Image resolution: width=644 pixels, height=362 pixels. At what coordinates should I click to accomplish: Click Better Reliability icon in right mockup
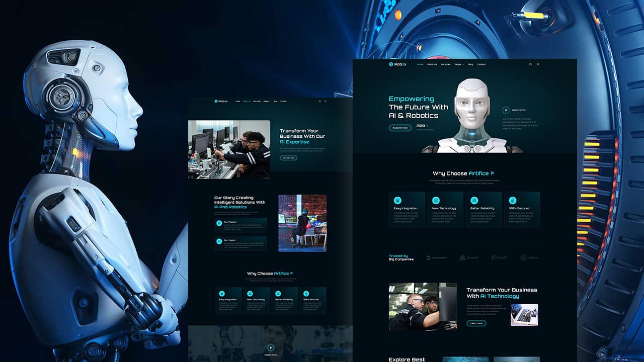(x=474, y=200)
